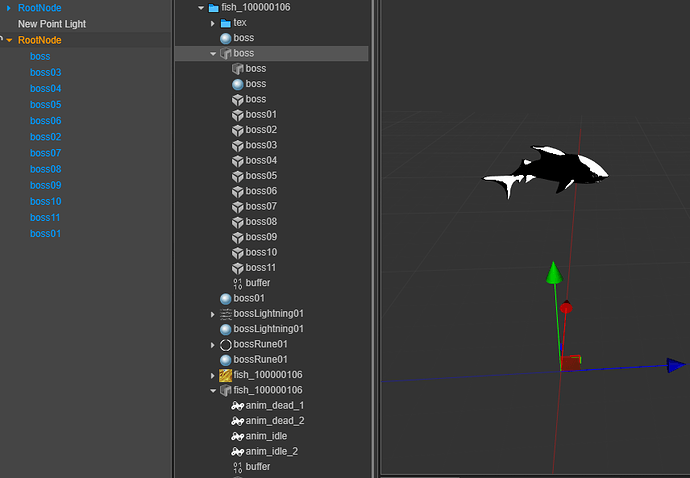Click the yellow fish_100000106 texture image icon
The height and width of the screenshot is (478, 690).
(x=226, y=375)
